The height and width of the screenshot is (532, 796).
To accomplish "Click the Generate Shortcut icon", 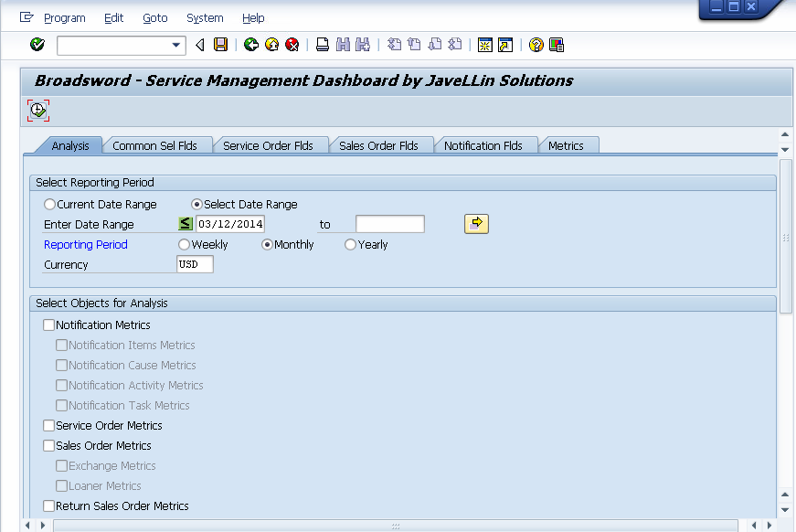I will coord(505,45).
